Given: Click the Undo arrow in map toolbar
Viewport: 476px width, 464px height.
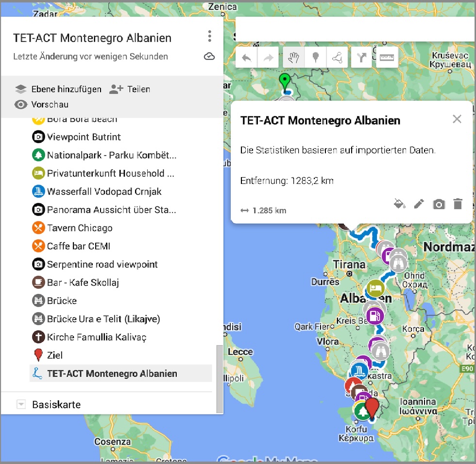Looking at the screenshot, I should (x=247, y=57).
